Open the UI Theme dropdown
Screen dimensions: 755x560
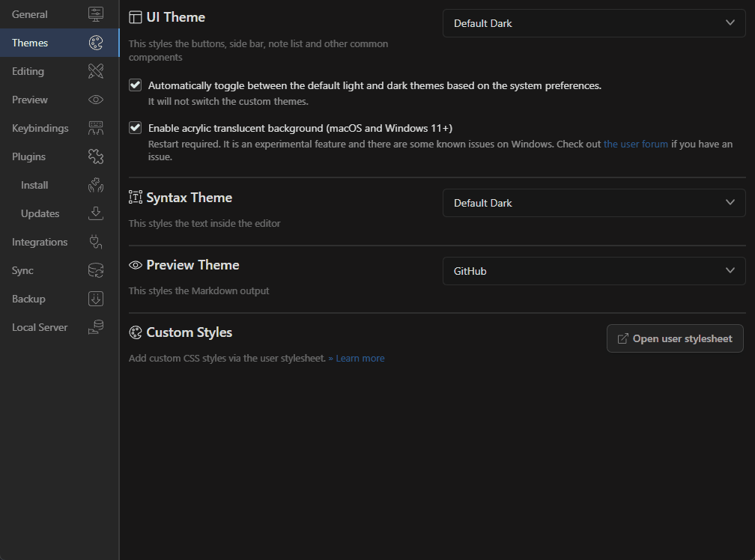tap(594, 23)
